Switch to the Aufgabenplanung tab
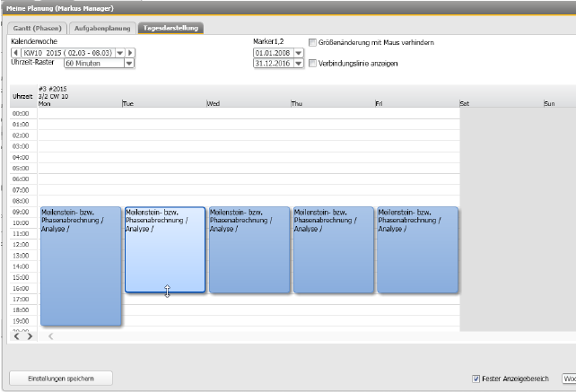This screenshot has width=576, height=392. [x=102, y=28]
